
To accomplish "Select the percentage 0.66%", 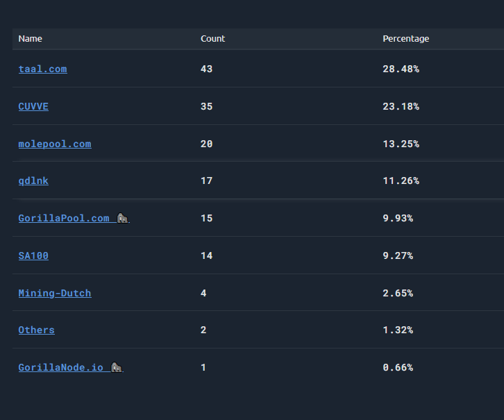I will [398, 367].
